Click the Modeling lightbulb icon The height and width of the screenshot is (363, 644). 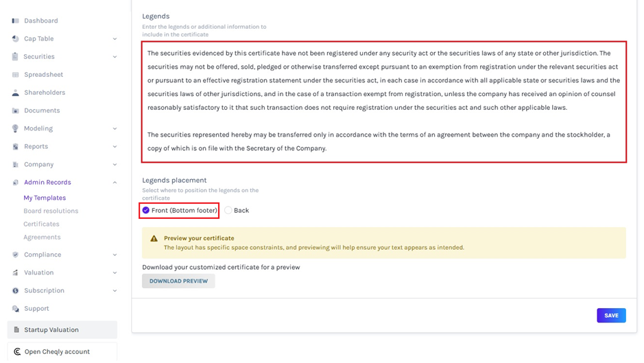[x=16, y=128]
